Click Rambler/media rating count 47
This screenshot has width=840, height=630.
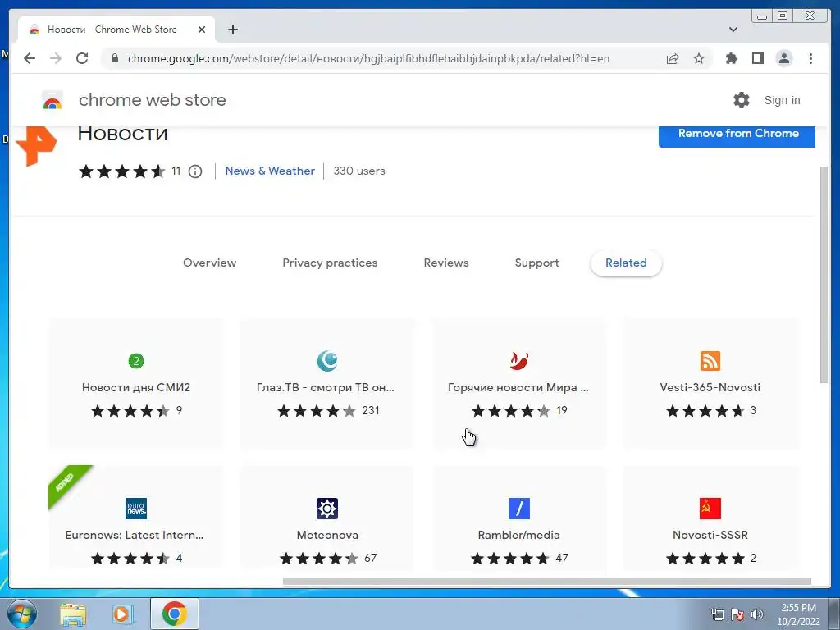click(561, 558)
